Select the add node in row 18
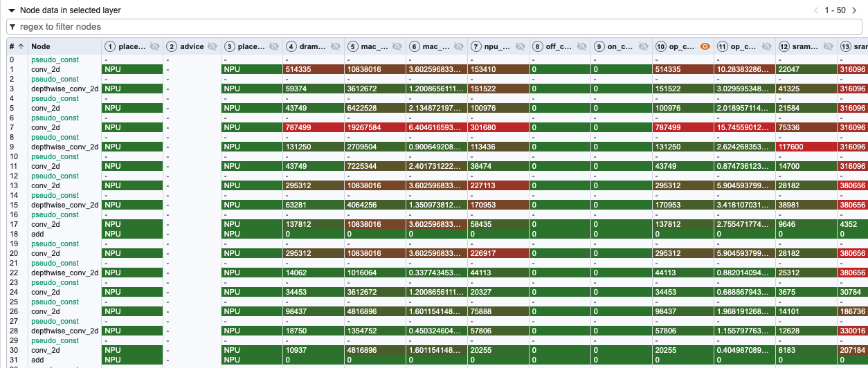 (x=37, y=234)
